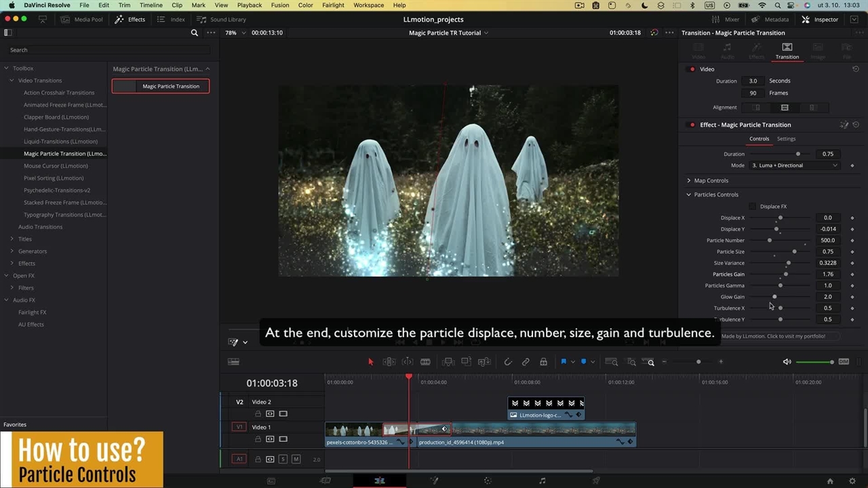Click the timeline volume speaker icon
The height and width of the screenshot is (488, 868).
(x=787, y=362)
